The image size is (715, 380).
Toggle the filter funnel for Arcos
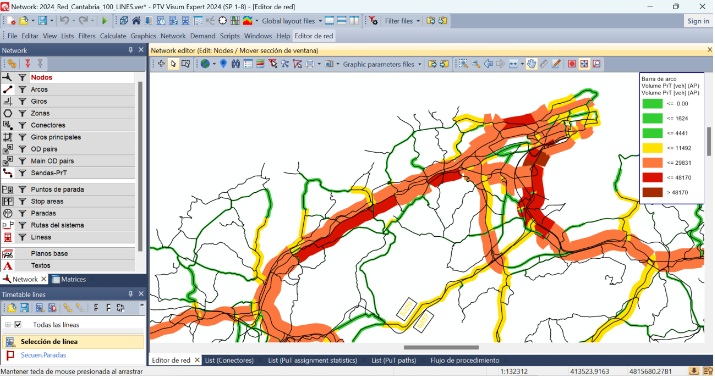(x=22, y=89)
